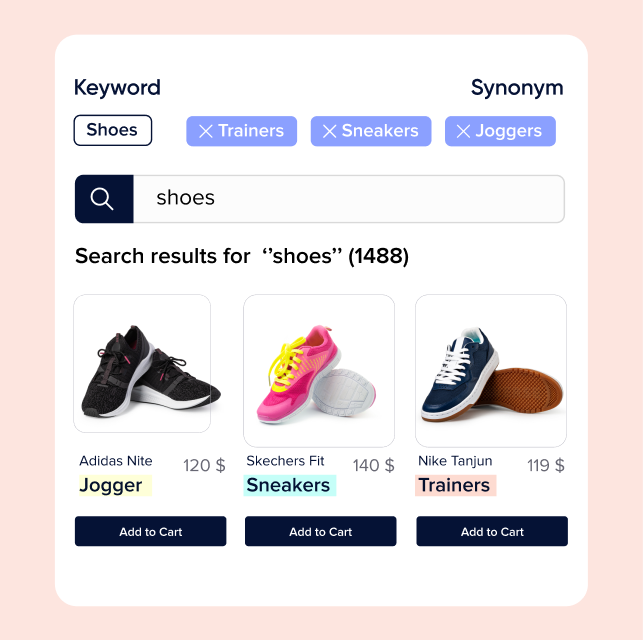643x640 pixels.
Task: Click the cyan highlighted Sneakers label
Action: pyautogui.click(x=290, y=485)
